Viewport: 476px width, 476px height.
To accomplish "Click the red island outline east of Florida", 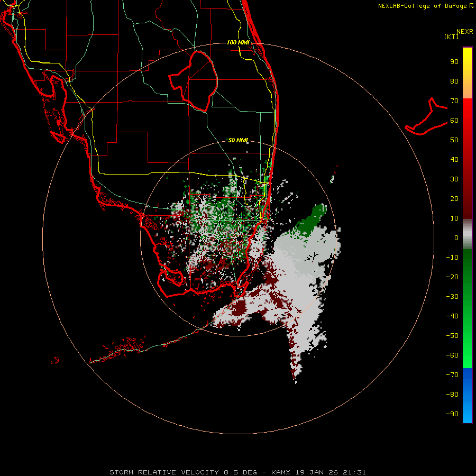I will click(x=426, y=116).
